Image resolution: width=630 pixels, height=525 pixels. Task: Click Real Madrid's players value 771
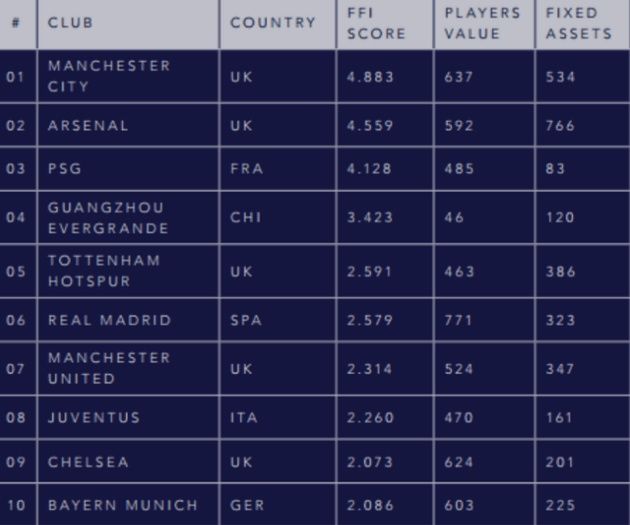(x=457, y=320)
